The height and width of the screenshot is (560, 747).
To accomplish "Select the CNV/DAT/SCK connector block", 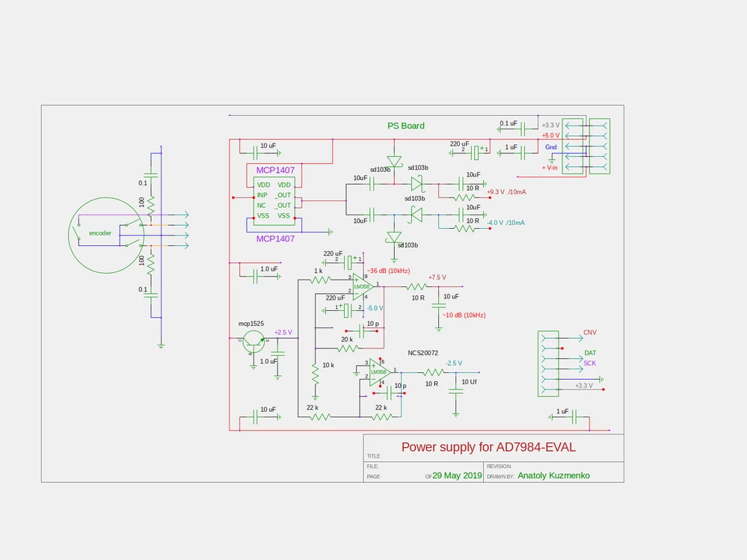I will [x=548, y=364].
